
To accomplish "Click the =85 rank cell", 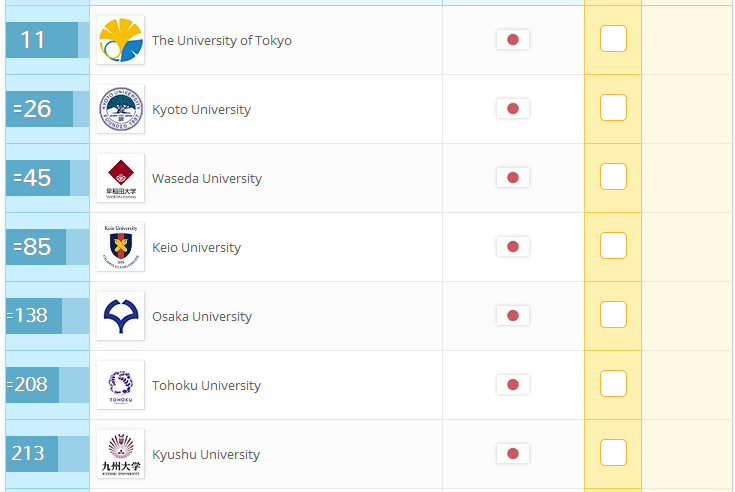I will click(36, 247).
